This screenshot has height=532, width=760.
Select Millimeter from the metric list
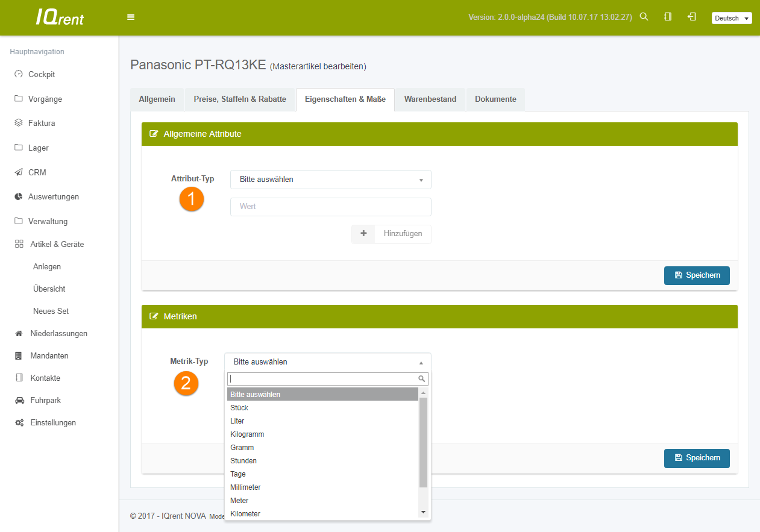click(x=322, y=487)
